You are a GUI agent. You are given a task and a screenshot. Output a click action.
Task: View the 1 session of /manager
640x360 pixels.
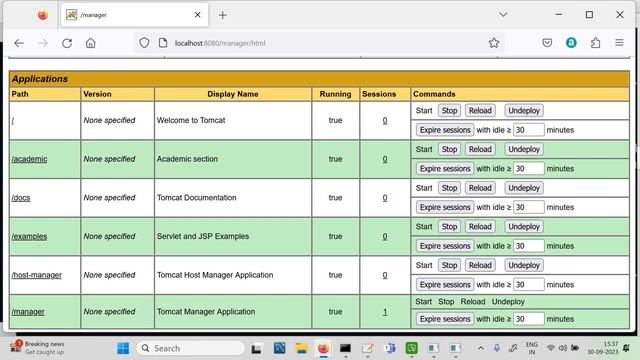(x=385, y=312)
